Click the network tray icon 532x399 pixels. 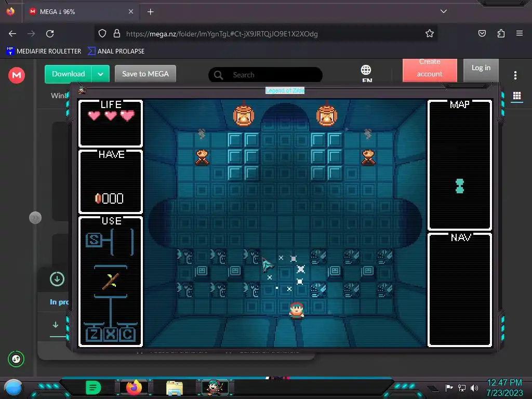tap(462, 388)
